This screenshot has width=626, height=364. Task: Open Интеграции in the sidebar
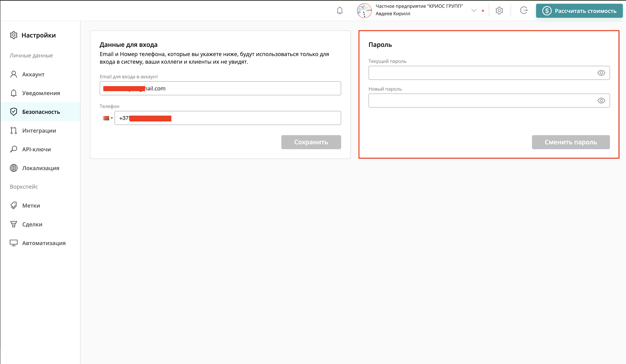39,130
